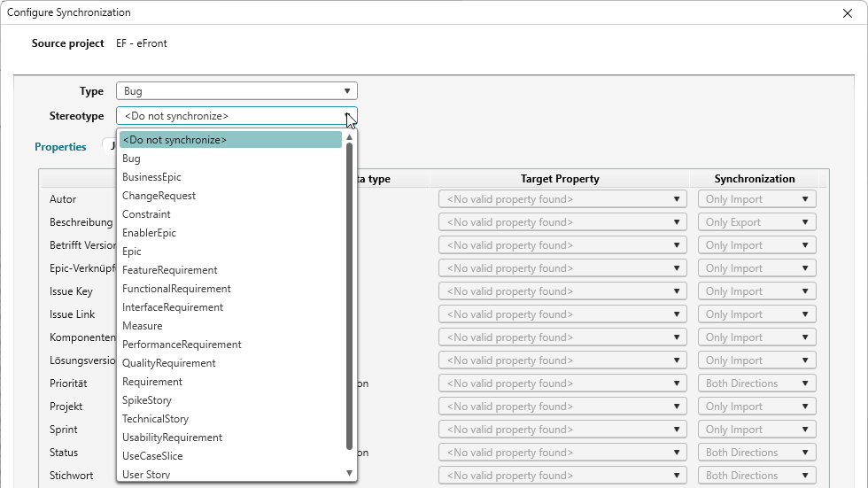Screen dimensions: 868x488
Task: Pick SpikeStory from the list
Action: [x=230, y=400]
